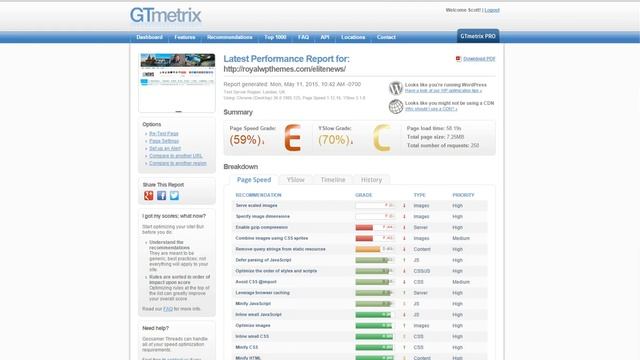Expand 'Defer parsing of JavaScript' row
The width and height of the screenshot is (640, 360).
click(x=263, y=260)
